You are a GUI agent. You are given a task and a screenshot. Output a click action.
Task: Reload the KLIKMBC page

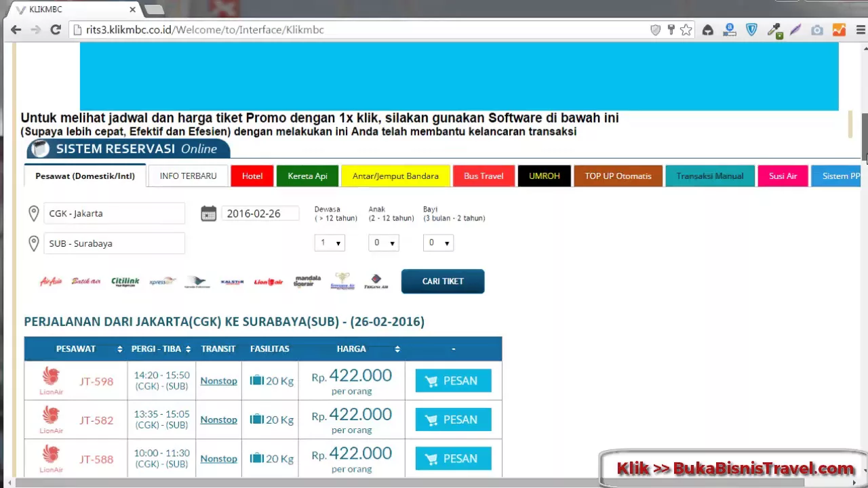tap(56, 30)
